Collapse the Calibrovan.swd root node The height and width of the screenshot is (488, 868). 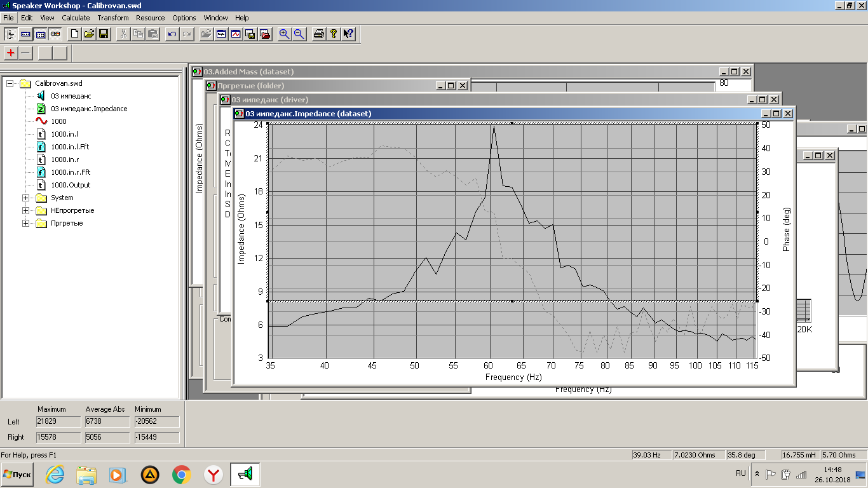point(10,83)
